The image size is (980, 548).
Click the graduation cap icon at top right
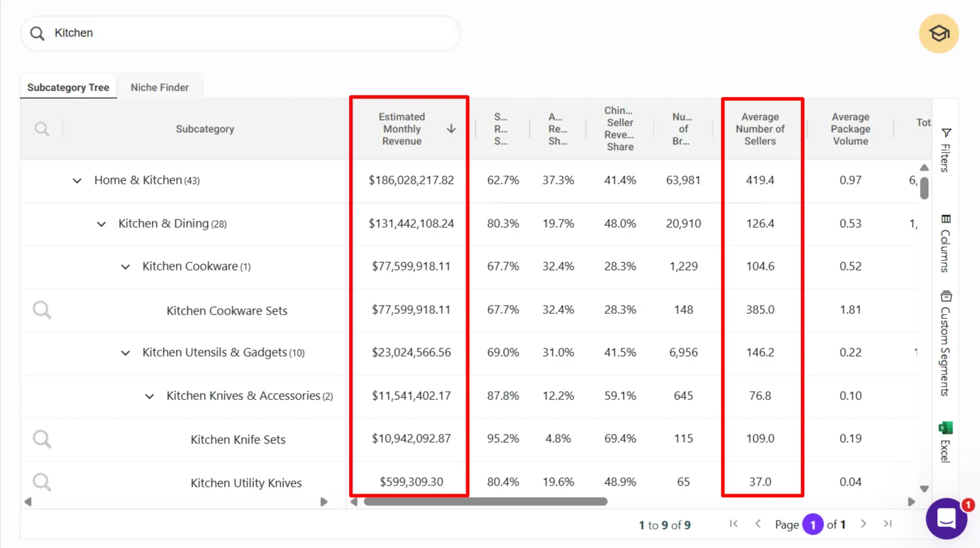coord(938,33)
